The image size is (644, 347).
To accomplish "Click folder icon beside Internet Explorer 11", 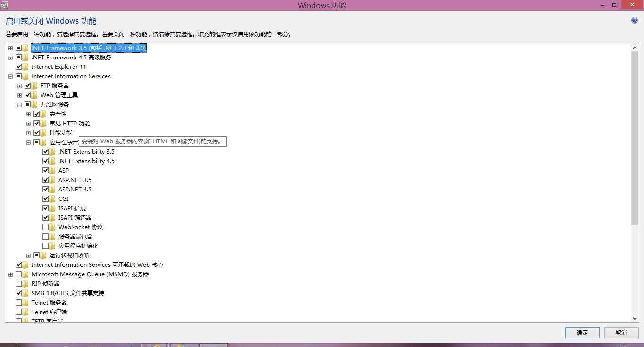I will (x=25, y=66).
